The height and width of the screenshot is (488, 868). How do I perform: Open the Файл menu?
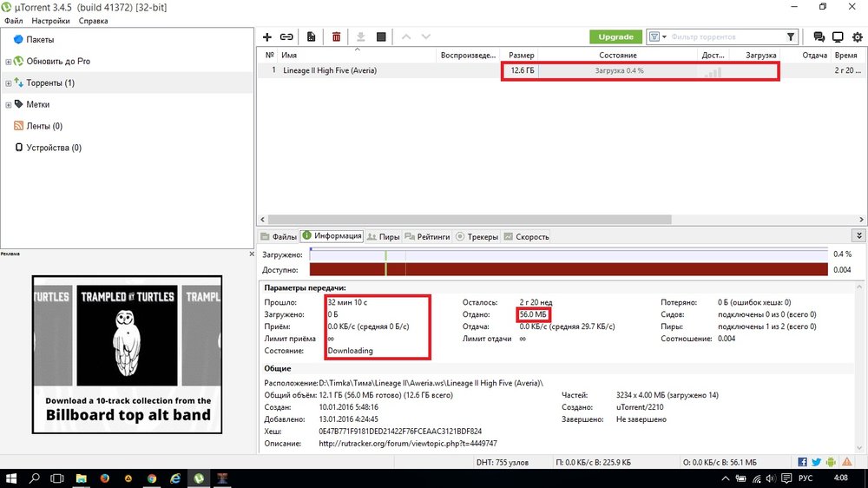pyautogui.click(x=13, y=21)
